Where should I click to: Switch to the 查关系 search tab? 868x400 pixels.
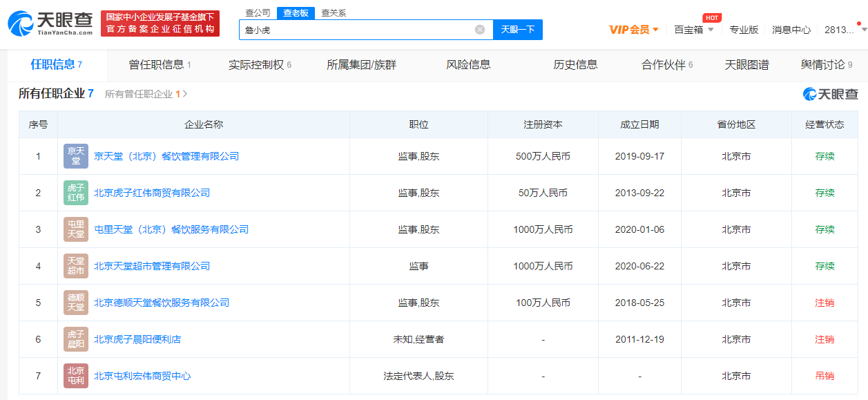coord(334,13)
